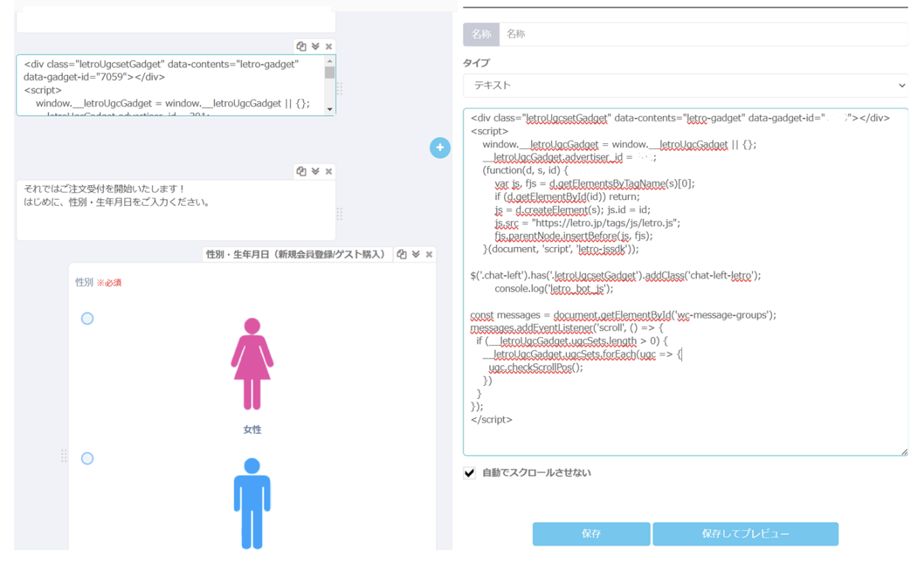
Task: Click drag handle beside the greeting message
Action: 339,213
